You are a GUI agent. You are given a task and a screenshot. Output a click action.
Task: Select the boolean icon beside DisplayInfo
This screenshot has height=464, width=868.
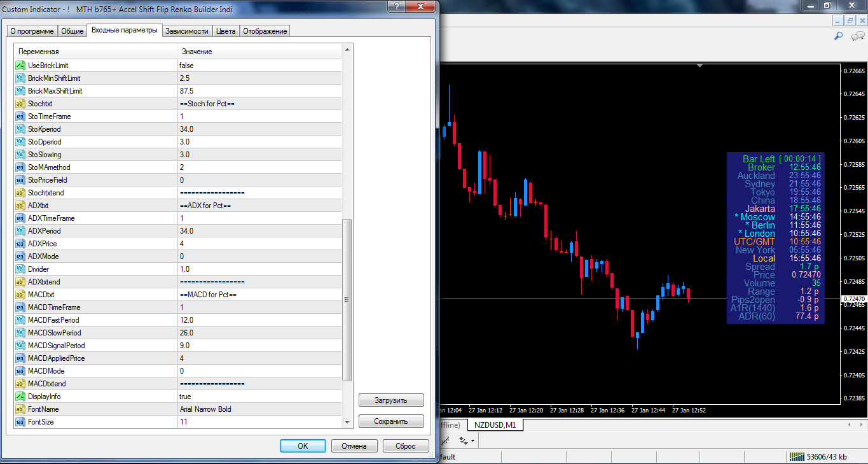tap(20, 397)
